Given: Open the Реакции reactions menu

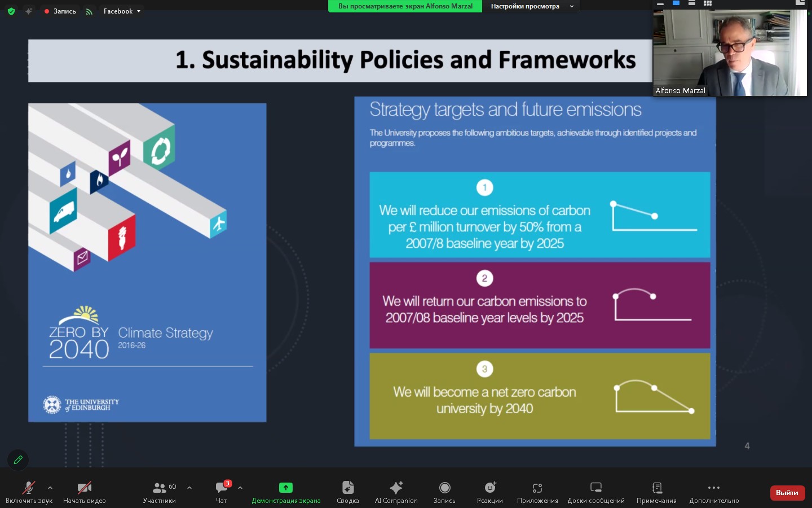Looking at the screenshot, I should (490, 492).
